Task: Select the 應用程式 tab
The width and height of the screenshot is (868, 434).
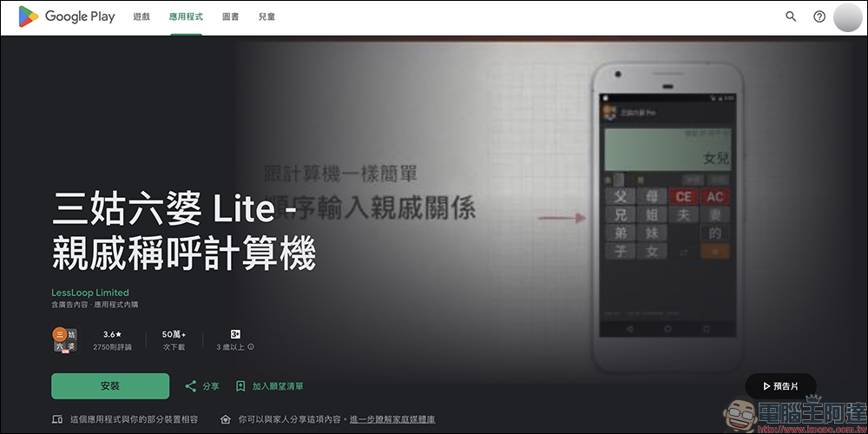Action: 186,16
